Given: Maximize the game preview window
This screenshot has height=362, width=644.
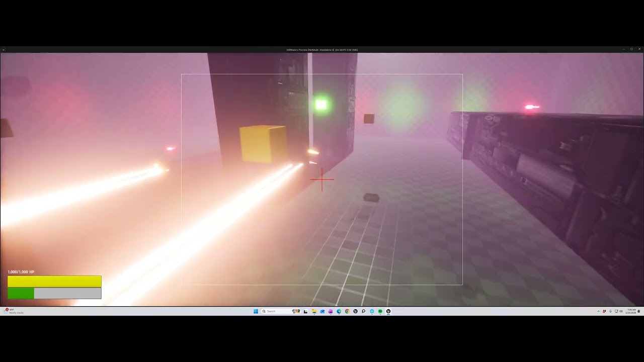Looking at the screenshot, I should click(x=631, y=49).
